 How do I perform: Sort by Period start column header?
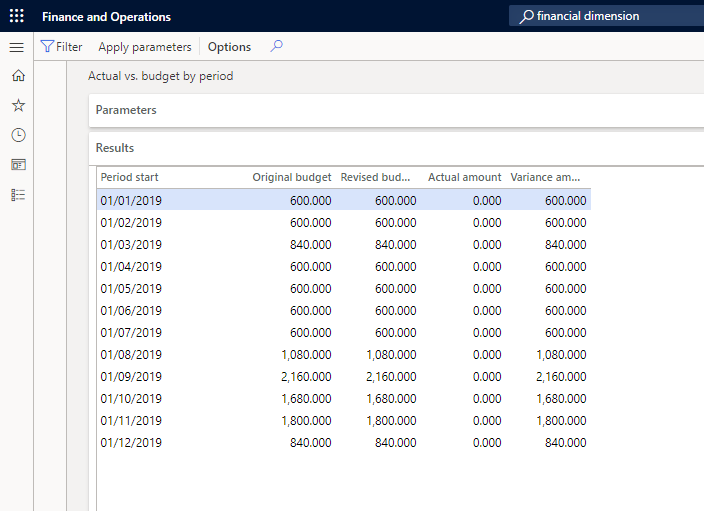click(x=130, y=177)
